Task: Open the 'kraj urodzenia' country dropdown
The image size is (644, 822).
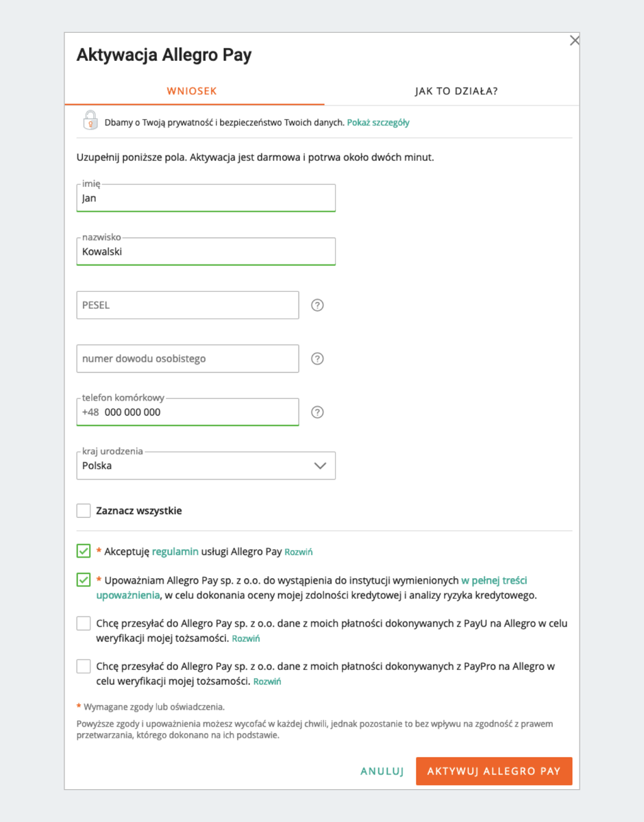Action: tap(206, 466)
